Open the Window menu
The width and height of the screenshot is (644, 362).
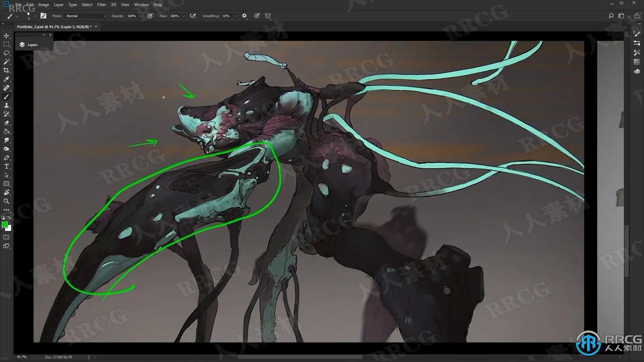pyautogui.click(x=141, y=5)
